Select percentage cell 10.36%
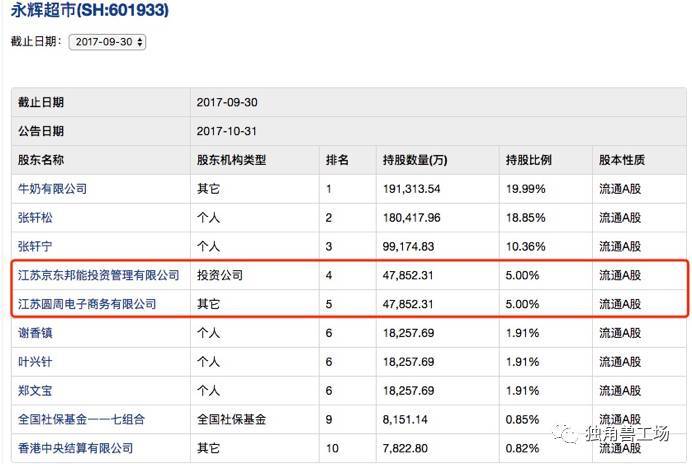This screenshot has height=464, width=692. point(525,246)
